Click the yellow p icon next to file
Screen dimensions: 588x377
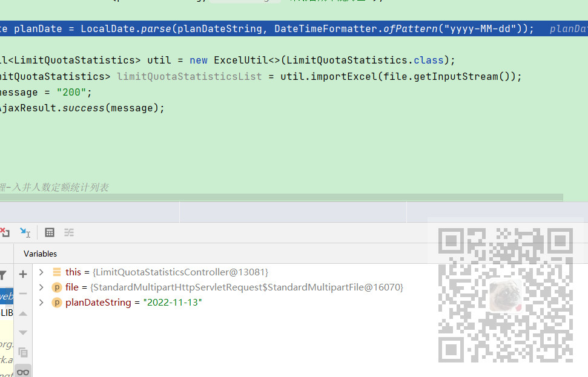(x=56, y=287)
